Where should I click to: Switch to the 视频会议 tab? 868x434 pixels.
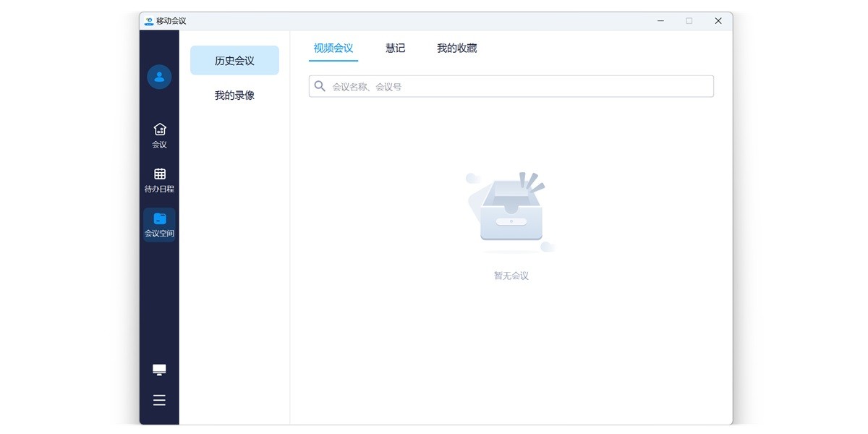333,48
